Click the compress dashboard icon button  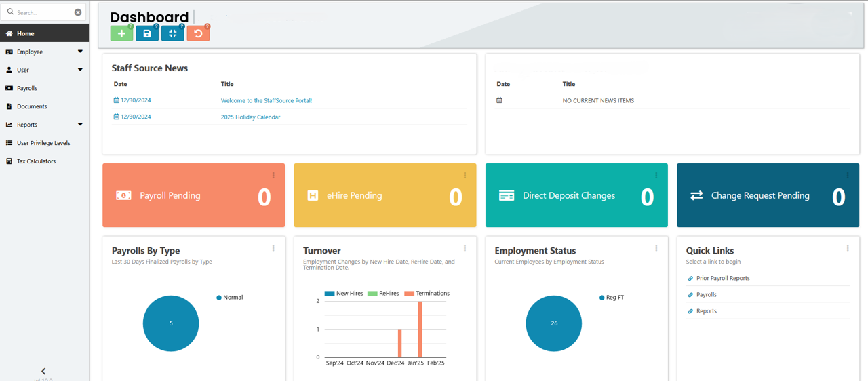coord(172,33)
